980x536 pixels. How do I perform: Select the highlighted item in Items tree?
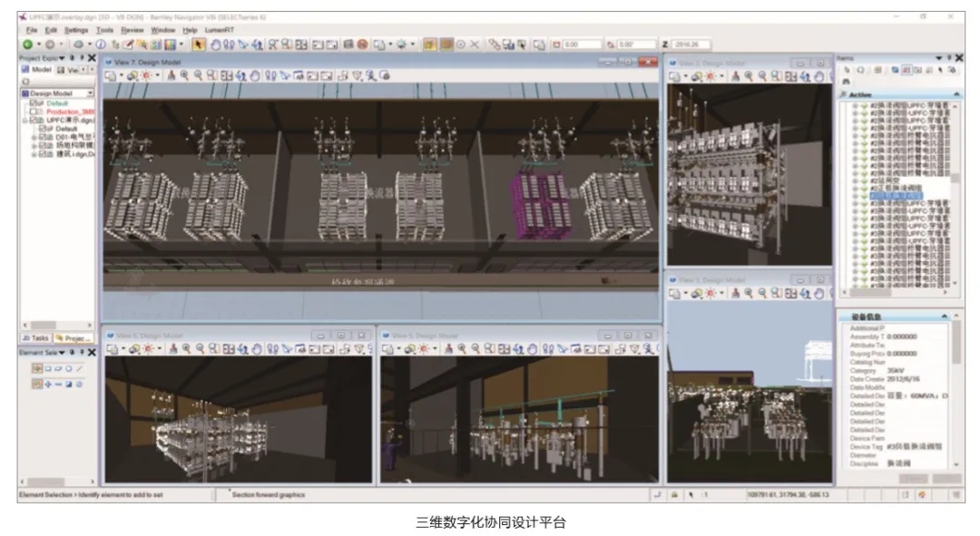(896, 194)
